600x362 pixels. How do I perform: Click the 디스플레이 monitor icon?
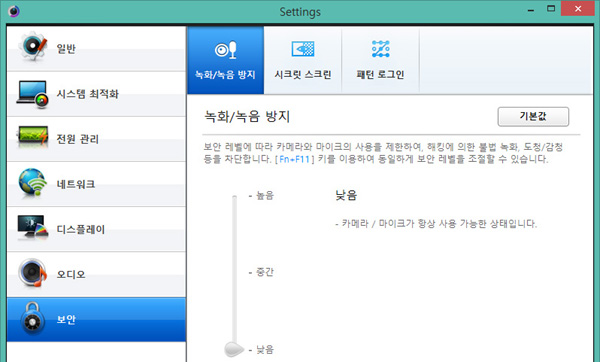pos(32,228)
